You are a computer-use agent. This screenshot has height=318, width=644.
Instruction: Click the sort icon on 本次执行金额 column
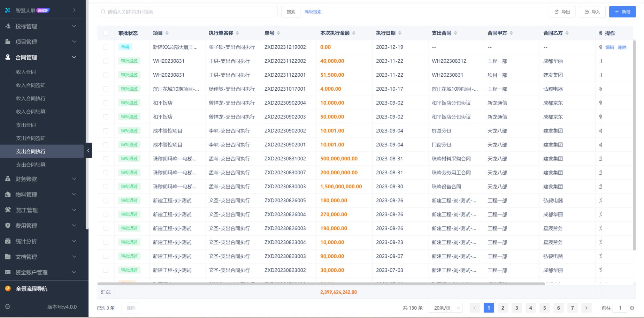354,33
